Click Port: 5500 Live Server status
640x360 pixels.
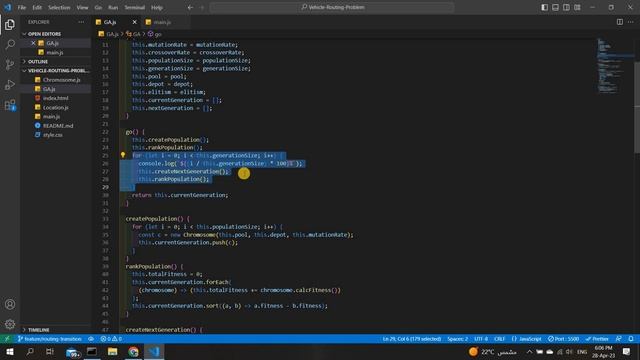click(563, 339)
